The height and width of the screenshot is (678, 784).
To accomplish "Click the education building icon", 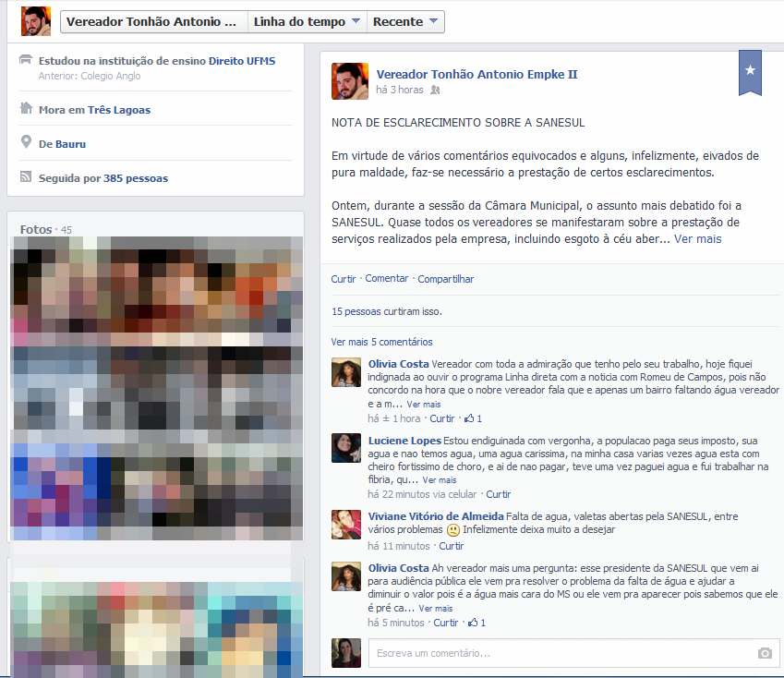I will [x=26, y=59].
